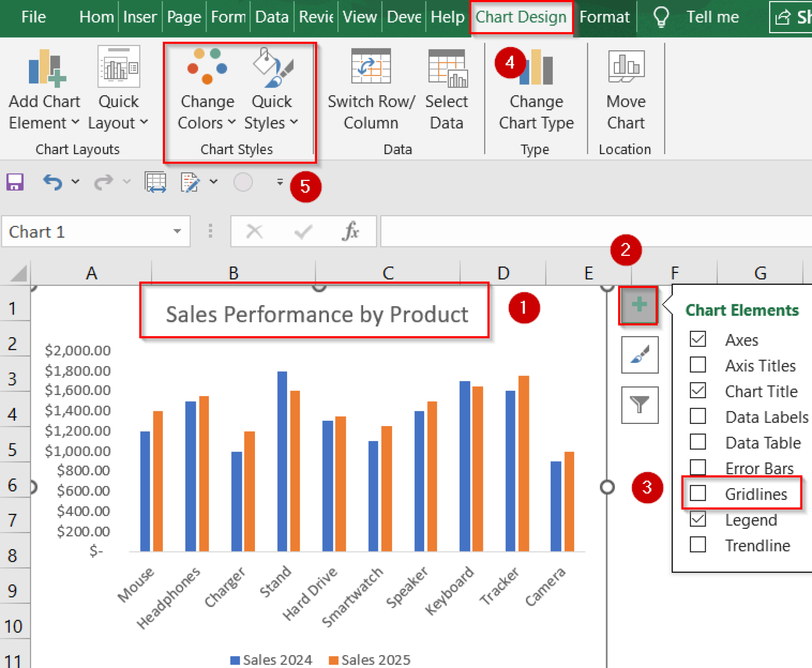Enable the Gridlines checkbox
The height and width of the screenshot is (668, 812).
point(698,493)
